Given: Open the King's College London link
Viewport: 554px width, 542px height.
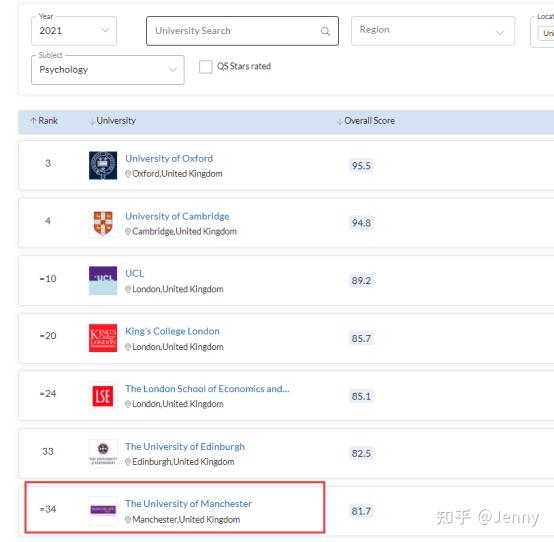Looking at the screenshot, I should (x=172, y=331).
